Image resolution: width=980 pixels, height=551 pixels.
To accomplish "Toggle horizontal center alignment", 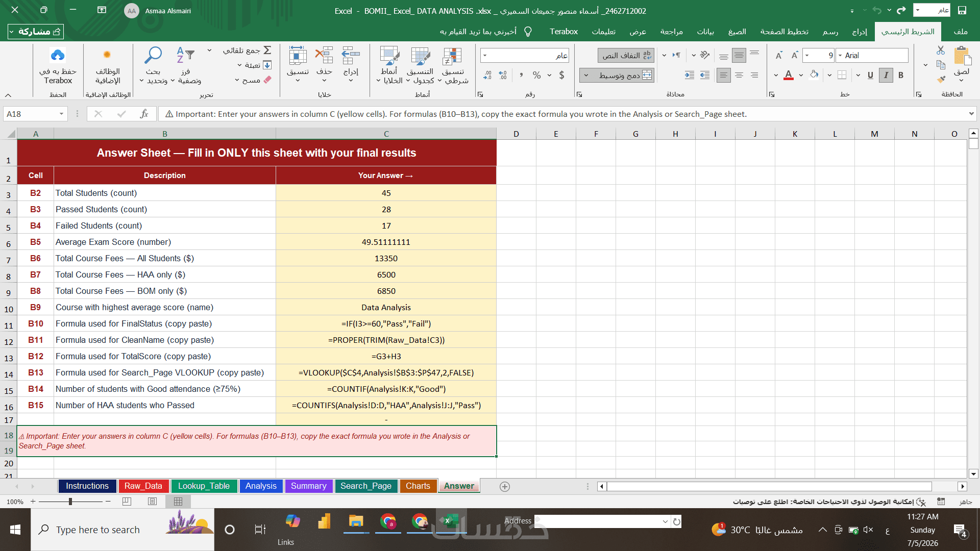I will click(739, 76).
